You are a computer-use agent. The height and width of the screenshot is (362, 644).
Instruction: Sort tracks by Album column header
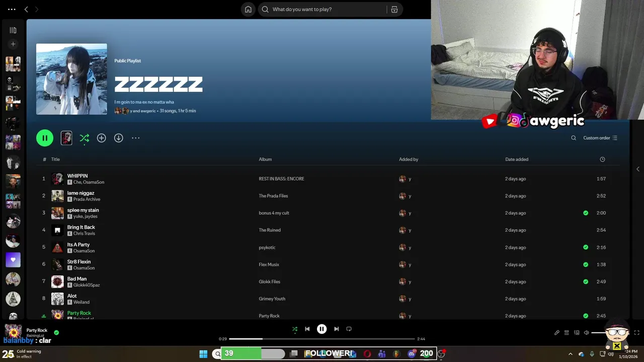(x=265, y=159)
